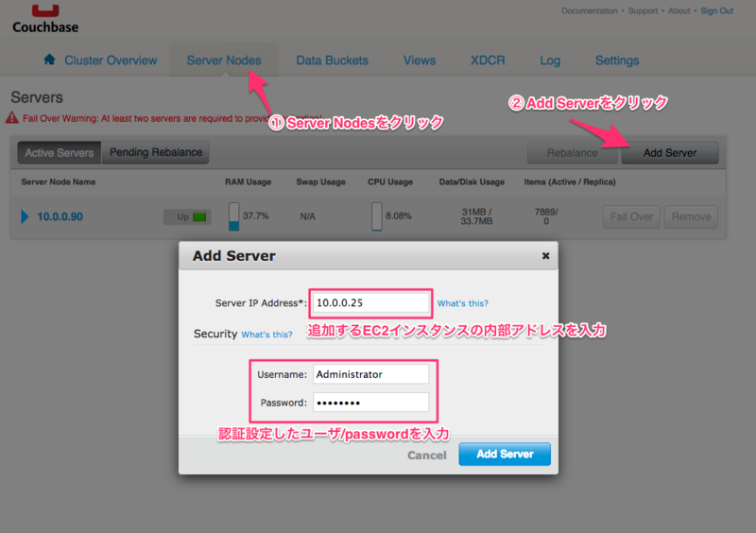This screenshot has width=756, height=533.
Task: Click the Data/Disk Usage column header
Action: 472,181
